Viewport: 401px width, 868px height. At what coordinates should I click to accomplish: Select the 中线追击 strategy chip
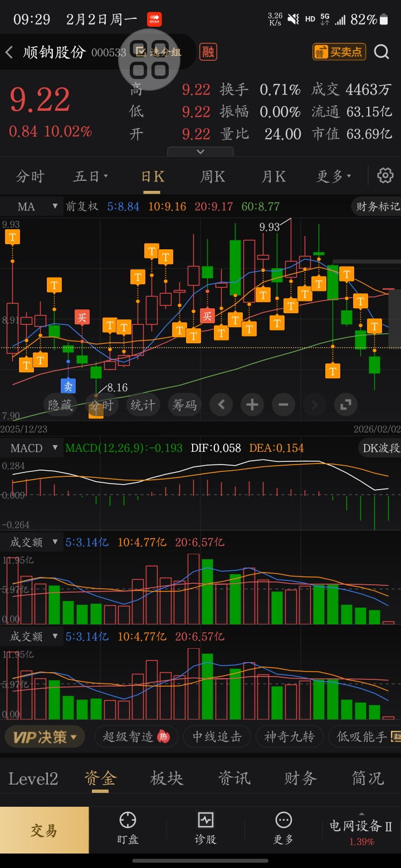coord(217,737)
